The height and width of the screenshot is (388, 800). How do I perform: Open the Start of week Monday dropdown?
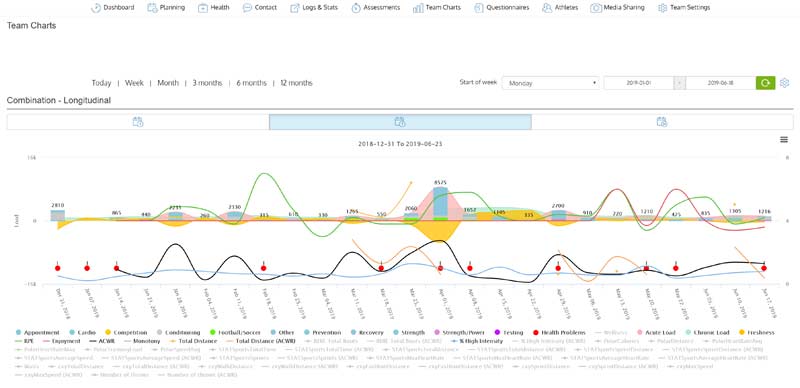pos(551,83)
